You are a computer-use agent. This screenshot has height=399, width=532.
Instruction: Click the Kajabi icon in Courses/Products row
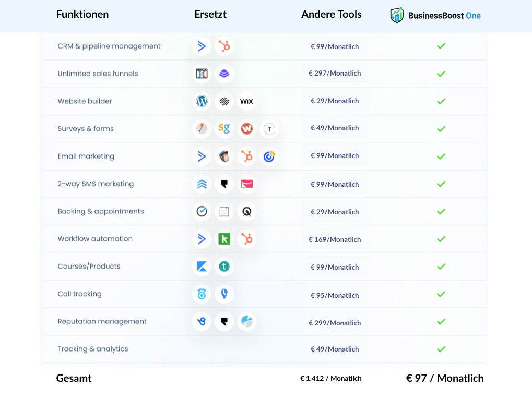(x=202, y=267)
